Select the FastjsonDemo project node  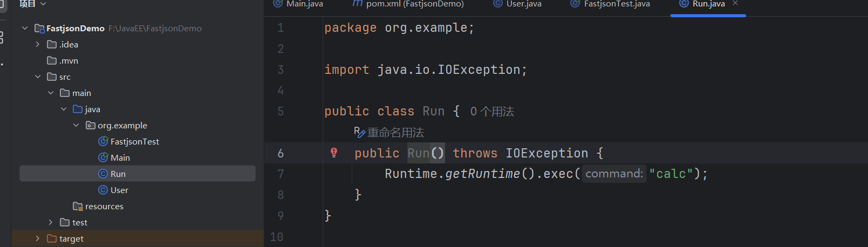pyautogui.click(x=76, y=28)
